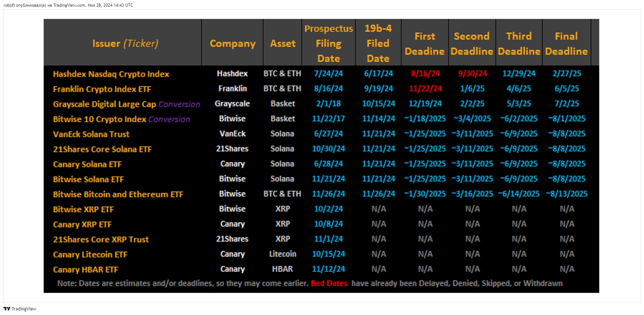Screen dimensions: 644x315
Task: Click Canary XRP prospectus date 10/8/24
Action: point(328,224)
